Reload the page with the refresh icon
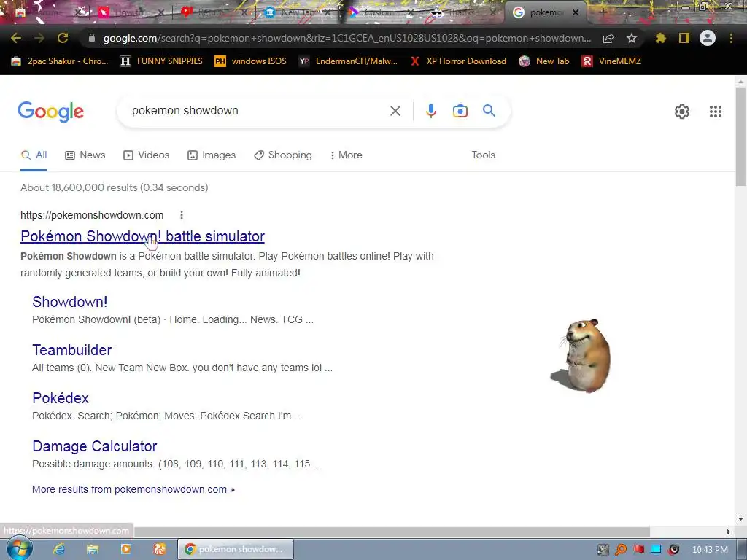747x560 pixels. click(63, 38)
